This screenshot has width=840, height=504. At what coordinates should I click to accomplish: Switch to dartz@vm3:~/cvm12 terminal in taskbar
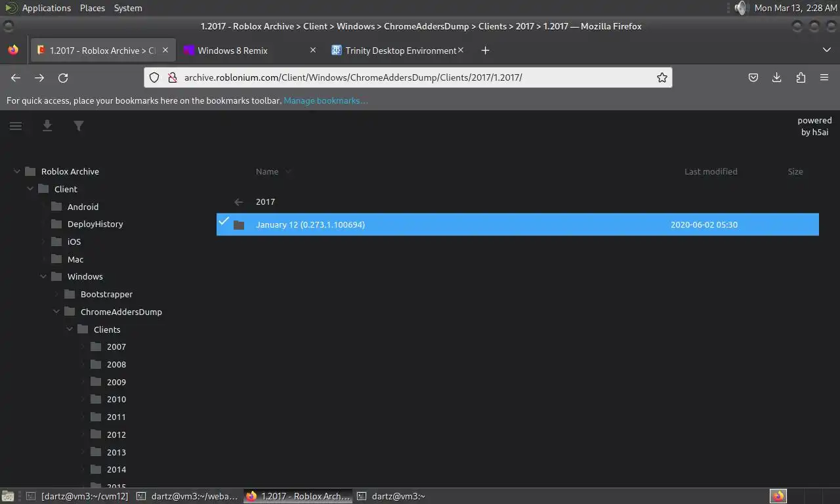pos(77,496)
